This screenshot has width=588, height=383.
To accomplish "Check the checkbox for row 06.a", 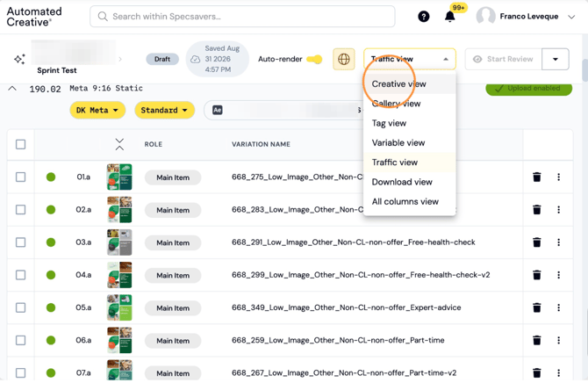I will point(21,340).
